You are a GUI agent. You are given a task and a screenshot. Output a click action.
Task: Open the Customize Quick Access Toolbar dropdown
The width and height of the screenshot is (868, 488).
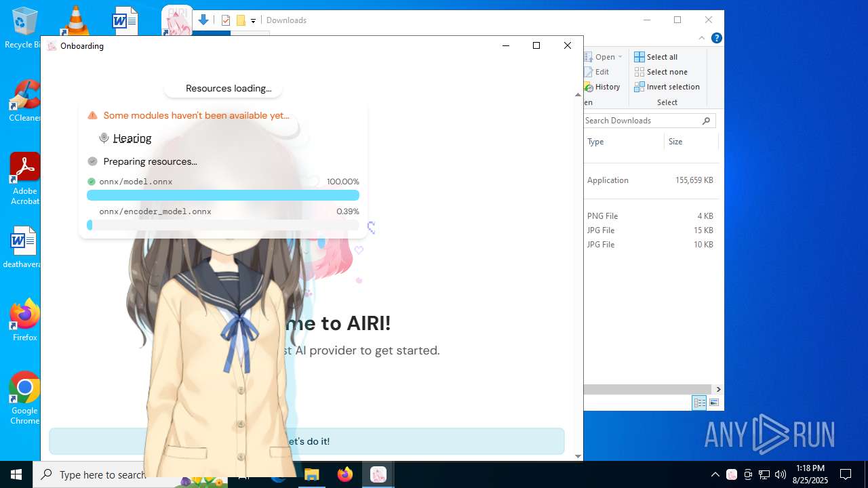tap(253, 20)
